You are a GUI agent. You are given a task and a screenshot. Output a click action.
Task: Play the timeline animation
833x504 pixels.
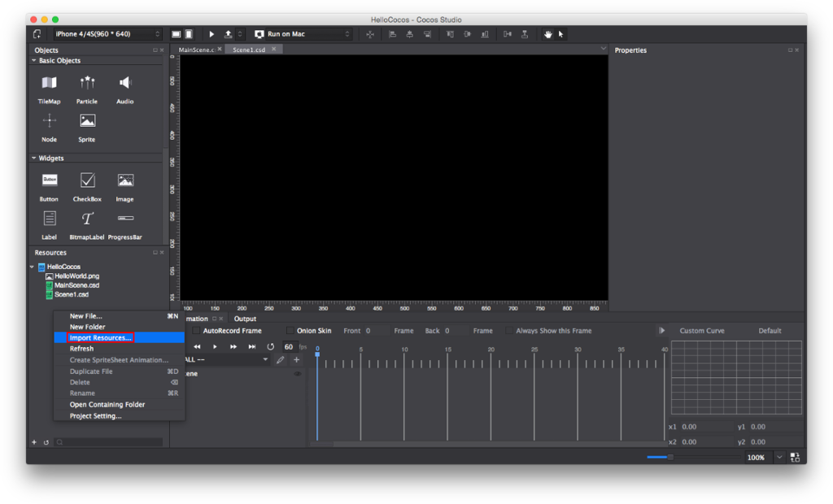[215, 346]
